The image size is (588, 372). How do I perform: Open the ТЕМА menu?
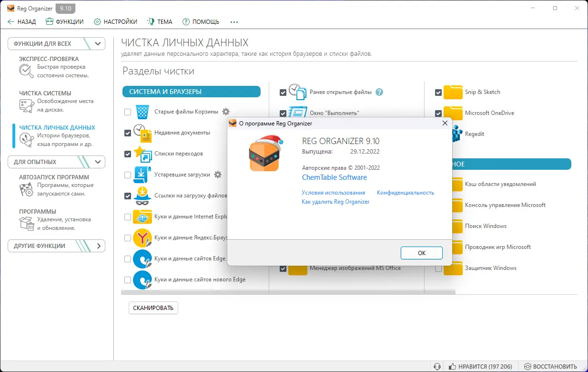click(160, 22)
